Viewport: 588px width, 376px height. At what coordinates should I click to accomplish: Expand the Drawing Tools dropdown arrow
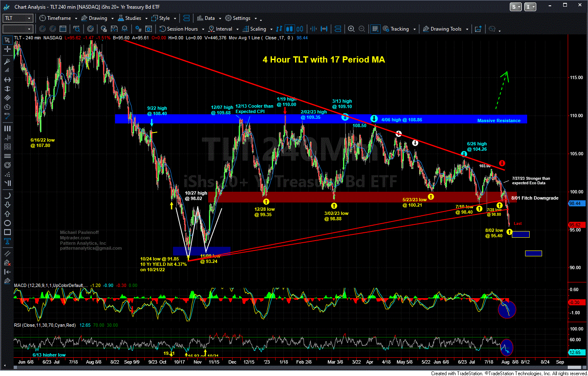(467, 29)
